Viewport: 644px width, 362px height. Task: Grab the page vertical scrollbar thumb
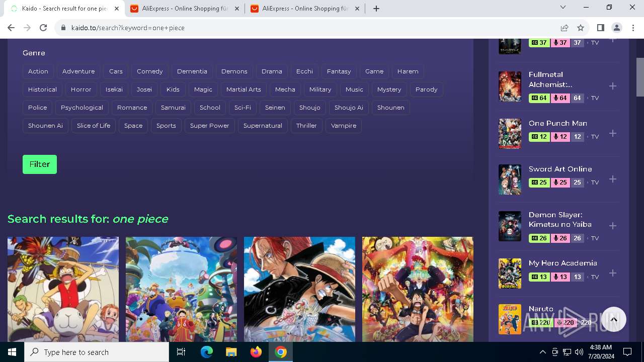(x=640, y=76)
